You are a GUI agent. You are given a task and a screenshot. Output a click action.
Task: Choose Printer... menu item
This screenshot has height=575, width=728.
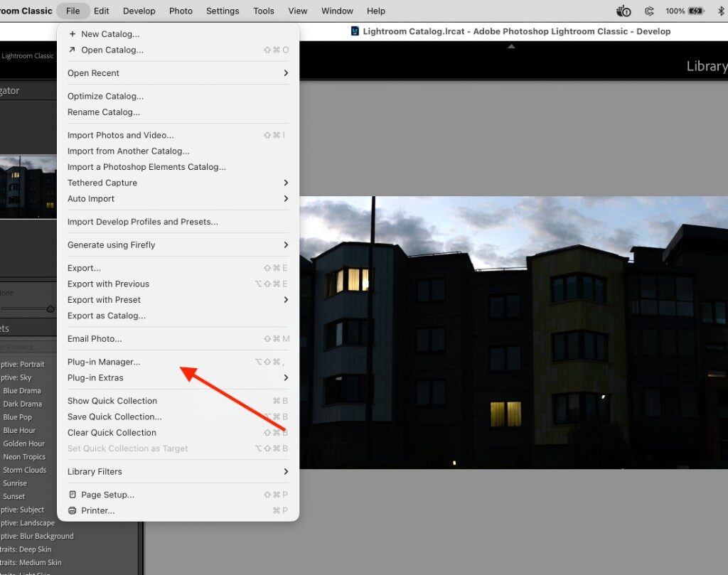[x=178, y=510]
